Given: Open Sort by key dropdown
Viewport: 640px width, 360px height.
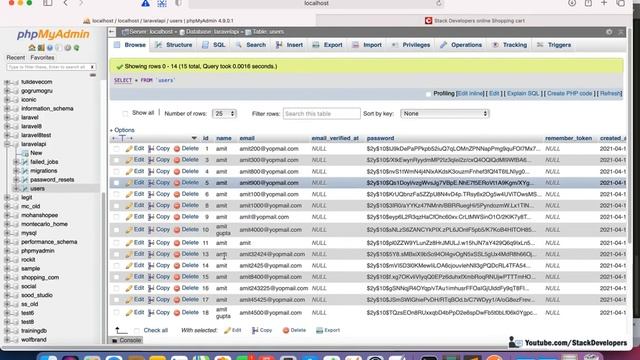Looking at the screenshot, I should pyautogui.click(x=444, y=113).
